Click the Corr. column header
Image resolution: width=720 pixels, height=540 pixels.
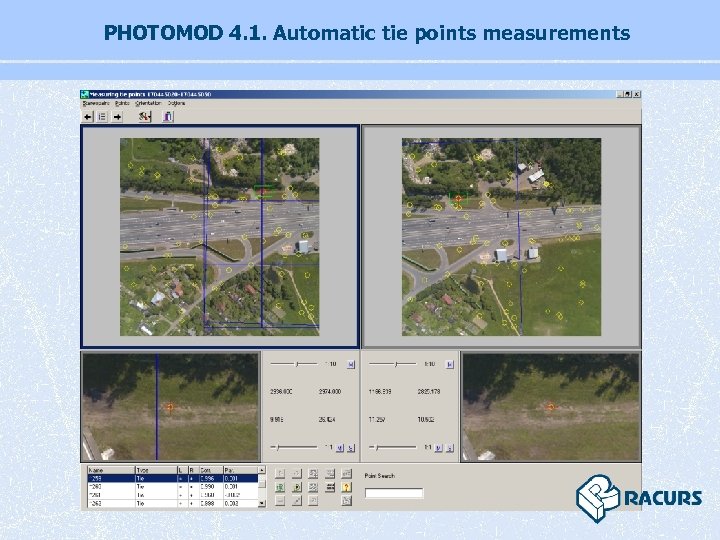(x=211, y=470)
